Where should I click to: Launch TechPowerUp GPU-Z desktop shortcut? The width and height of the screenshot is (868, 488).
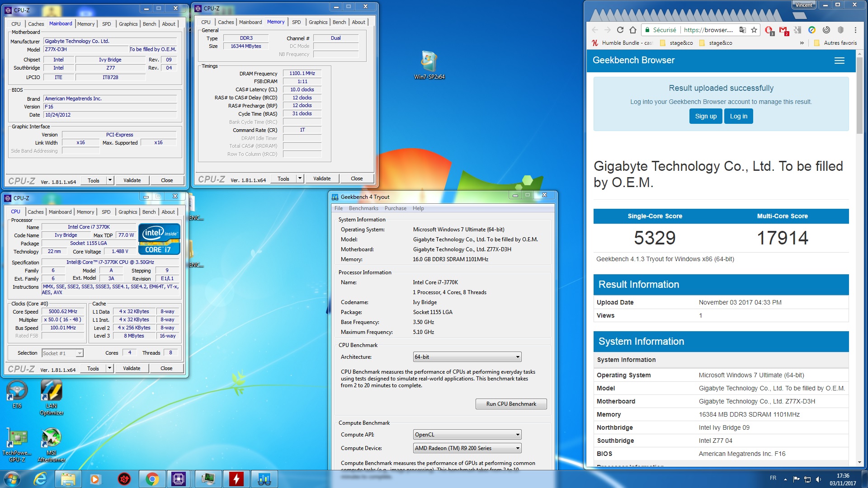17,445
